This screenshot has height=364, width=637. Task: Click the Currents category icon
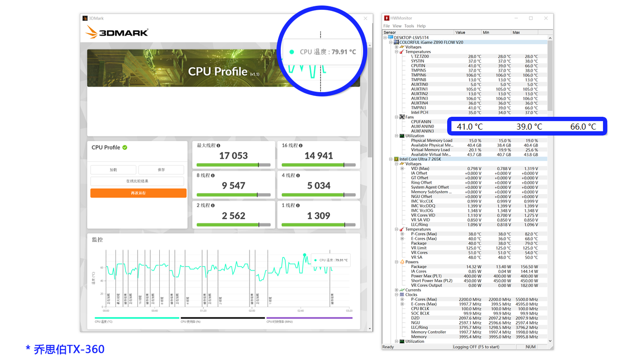[402, 290]
